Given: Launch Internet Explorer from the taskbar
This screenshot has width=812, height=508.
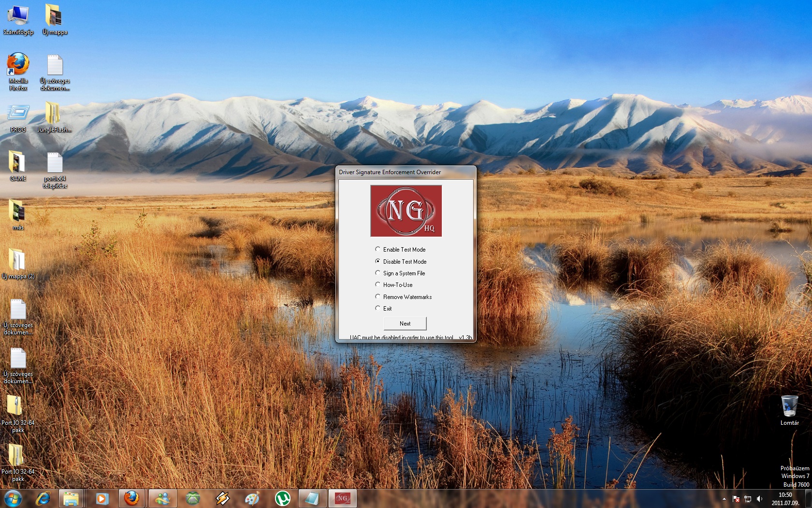Looking at the screenshot, I should pyautogui.click(x=43, y=498).
